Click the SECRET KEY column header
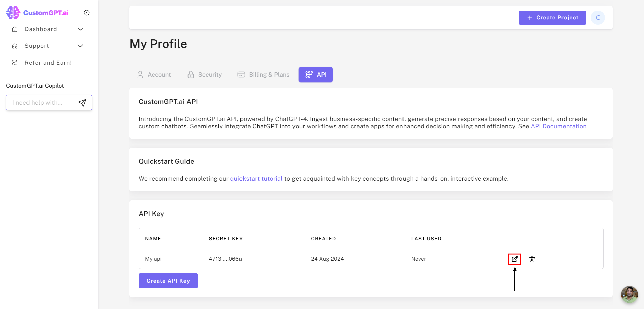Image resolution: width=644 pixels, height=309 pixels. click(x=226, y=239)
